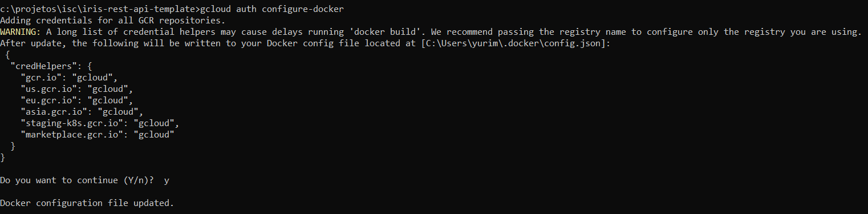Click the gcloud auth configure-docker command text
Image resolution: width=868 pixels, height=214 pixels.
pos(271,9)
